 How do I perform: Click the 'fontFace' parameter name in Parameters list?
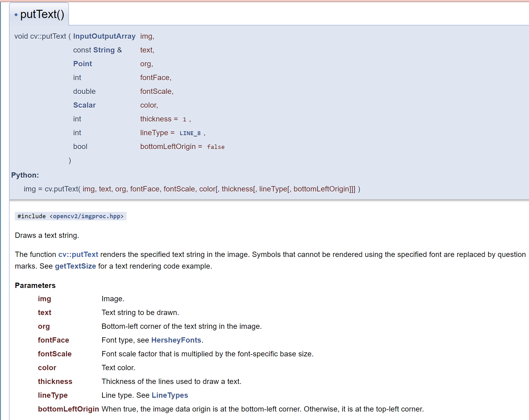tap(54, 340)
